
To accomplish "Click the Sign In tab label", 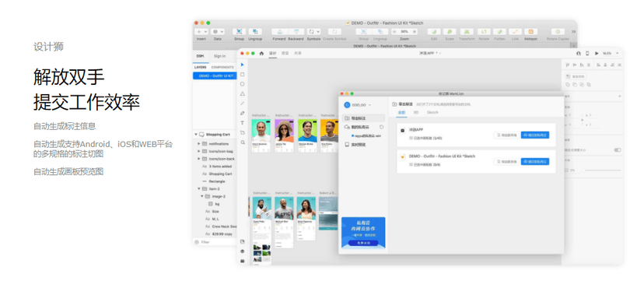I will pos(219,56).
